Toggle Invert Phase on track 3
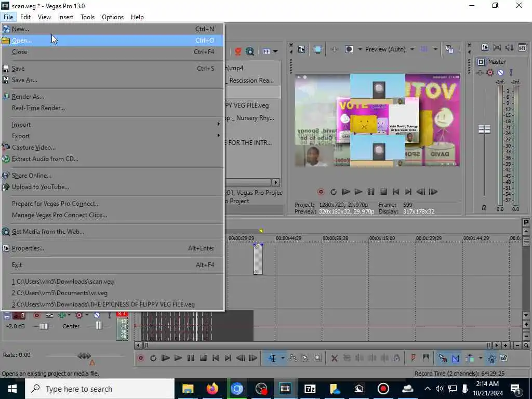 49,315
